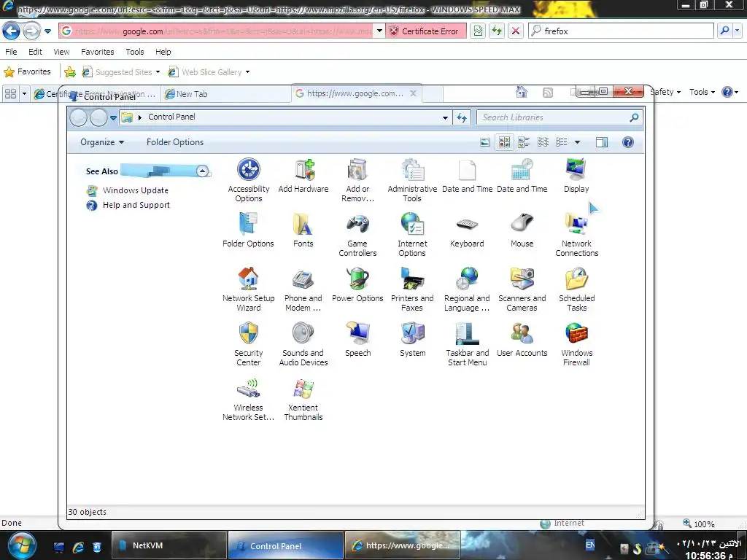Open the Help menu in Internet Explorer

(163, 52)
